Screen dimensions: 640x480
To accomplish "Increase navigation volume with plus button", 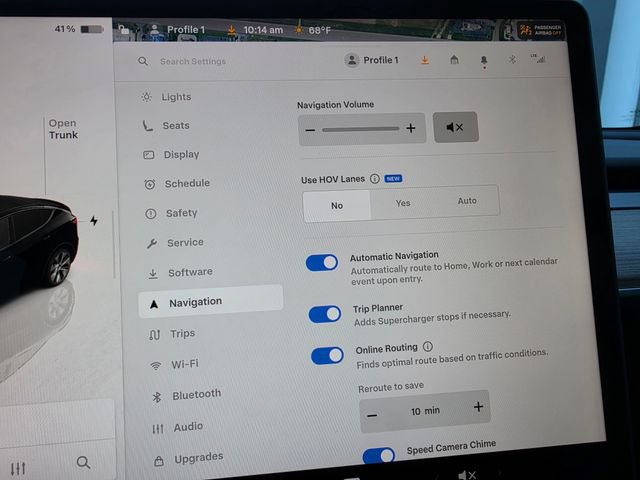I will click(x=411, y=129).
